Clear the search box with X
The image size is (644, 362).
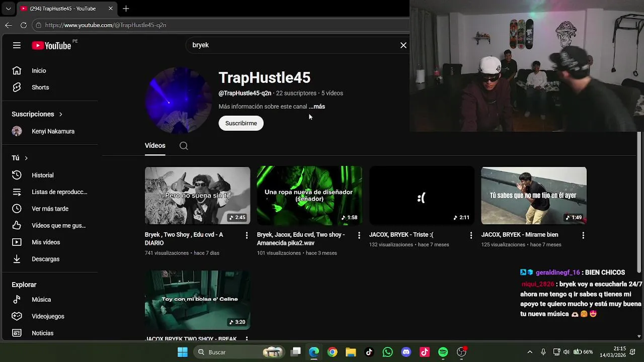(x=404, y=45)
